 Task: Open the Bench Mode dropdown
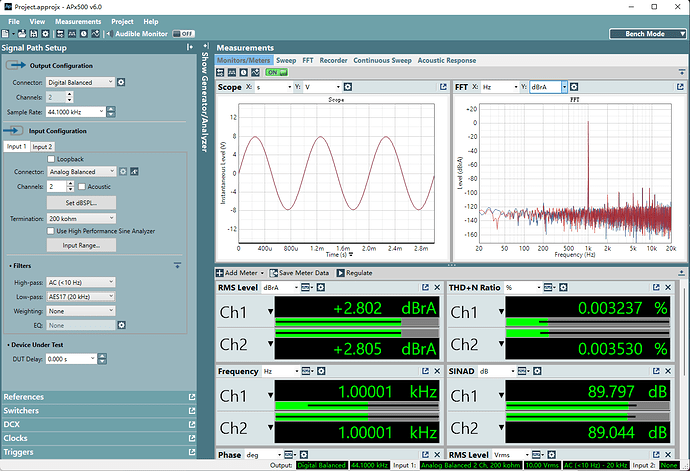[648, 34]
